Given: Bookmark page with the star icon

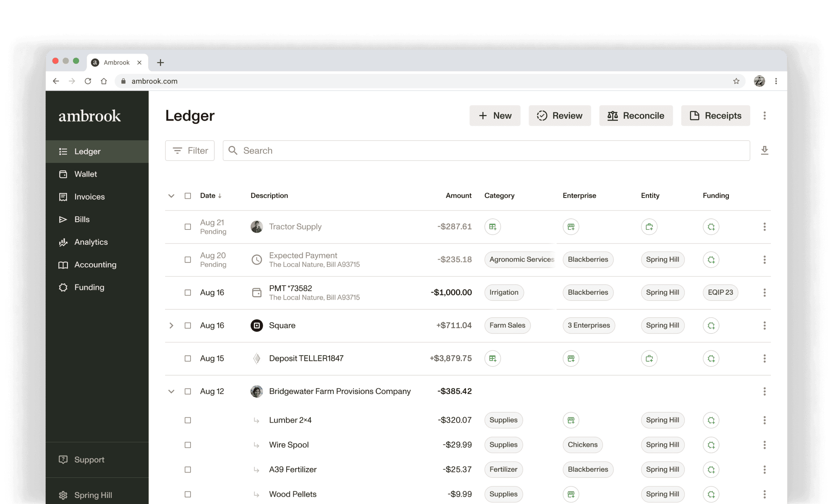Looking at the screenshot, I should [736, 81].
